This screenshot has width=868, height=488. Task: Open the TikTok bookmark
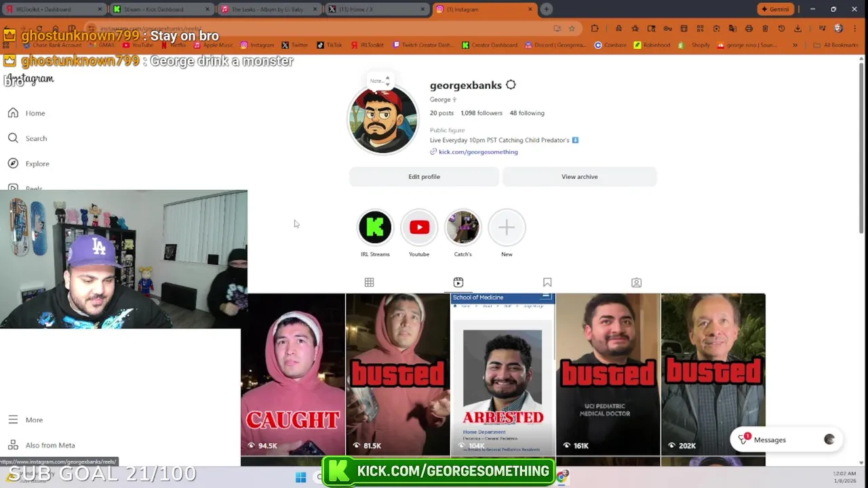point(330,45)
